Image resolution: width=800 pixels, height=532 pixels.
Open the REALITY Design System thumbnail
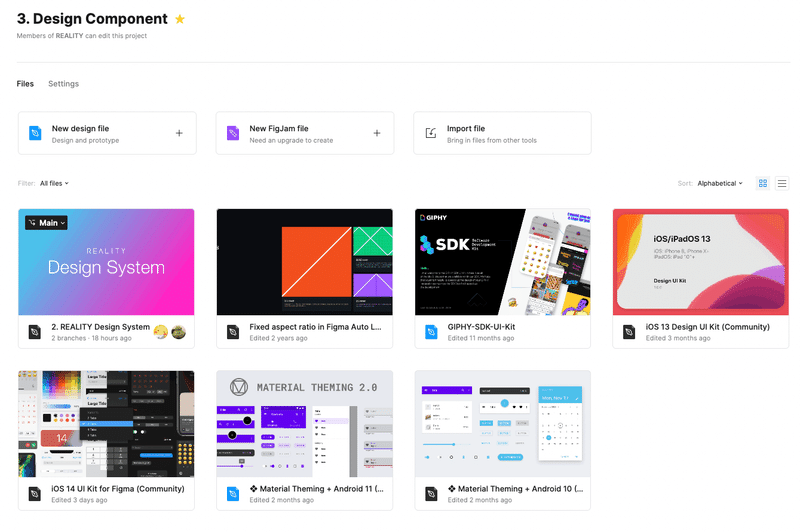click(106, 262)
